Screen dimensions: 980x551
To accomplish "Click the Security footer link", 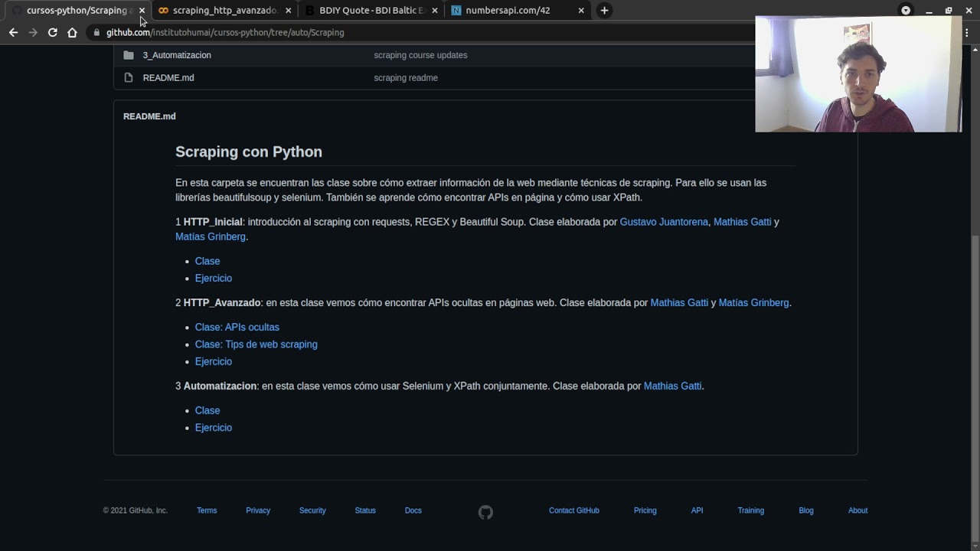I will point(312,510).
